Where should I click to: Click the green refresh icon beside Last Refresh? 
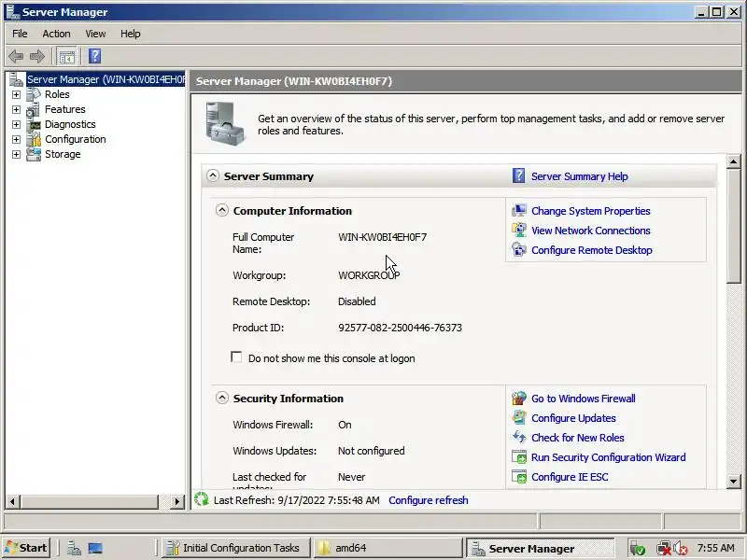tap(202, 499)
